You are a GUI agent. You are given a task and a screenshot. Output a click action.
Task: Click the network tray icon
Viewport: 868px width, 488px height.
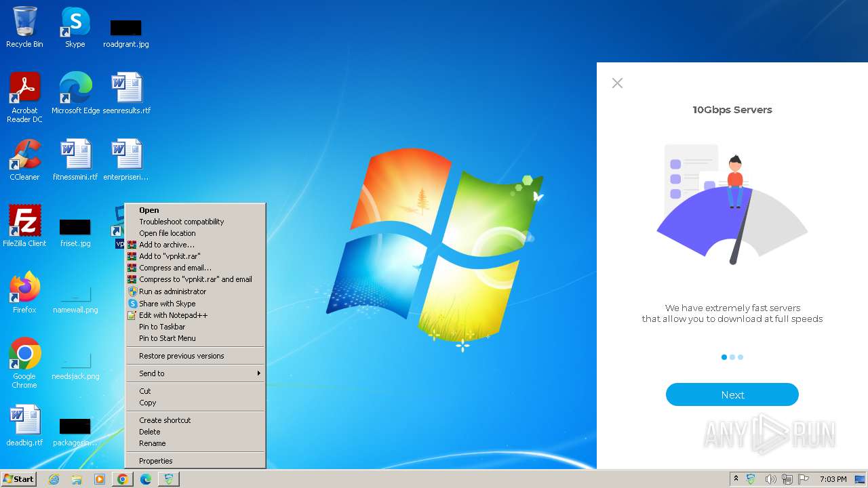(x=787, y=479)
